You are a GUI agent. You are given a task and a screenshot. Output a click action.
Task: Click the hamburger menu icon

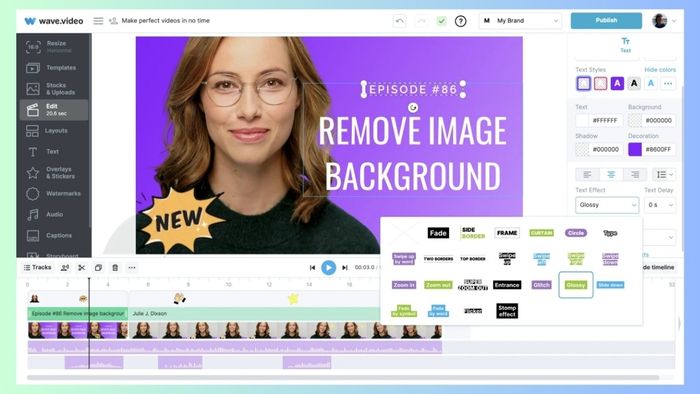click(98, 21)
